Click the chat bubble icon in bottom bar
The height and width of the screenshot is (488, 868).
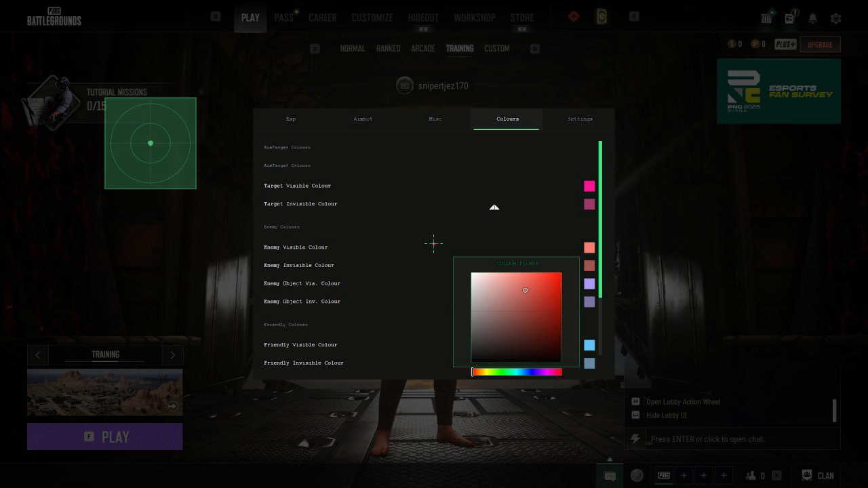(610, 476)
